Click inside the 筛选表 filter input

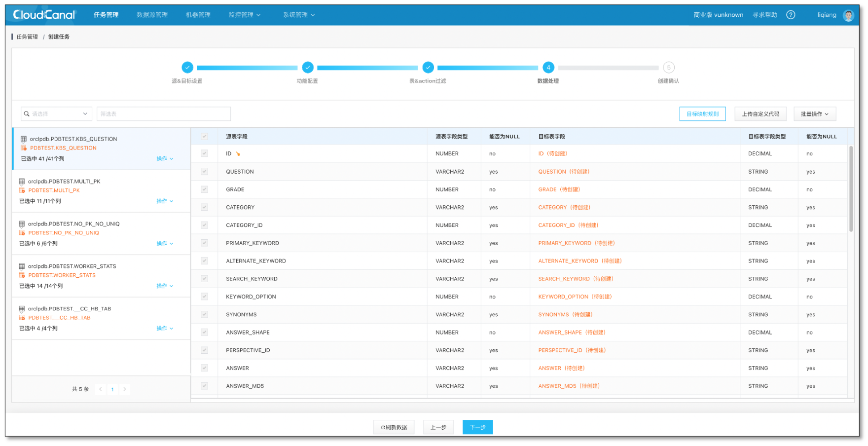click(x=163, y=113)
